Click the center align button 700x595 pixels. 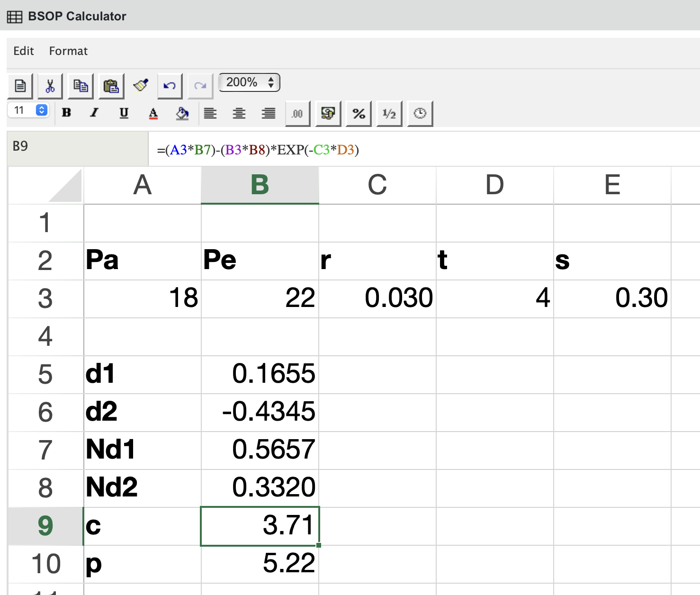(x=239, y=113)
